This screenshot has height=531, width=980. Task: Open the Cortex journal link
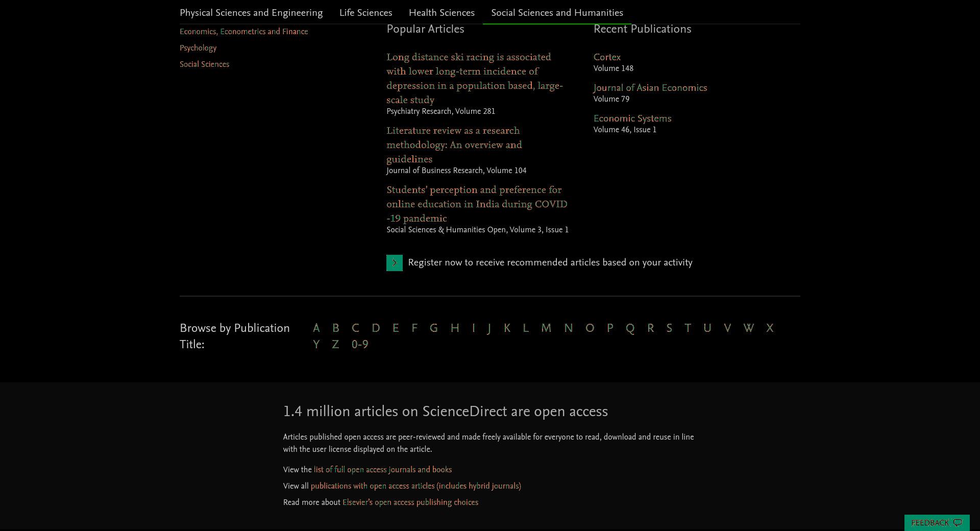tap(607, 57)
